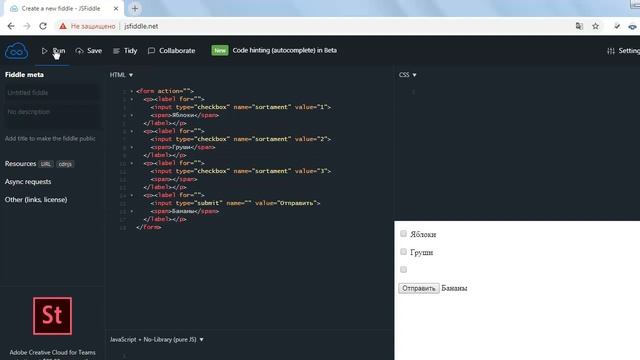Tidy up the code
The height and width of the screenshot is (360, 640).
click(125, 51)
